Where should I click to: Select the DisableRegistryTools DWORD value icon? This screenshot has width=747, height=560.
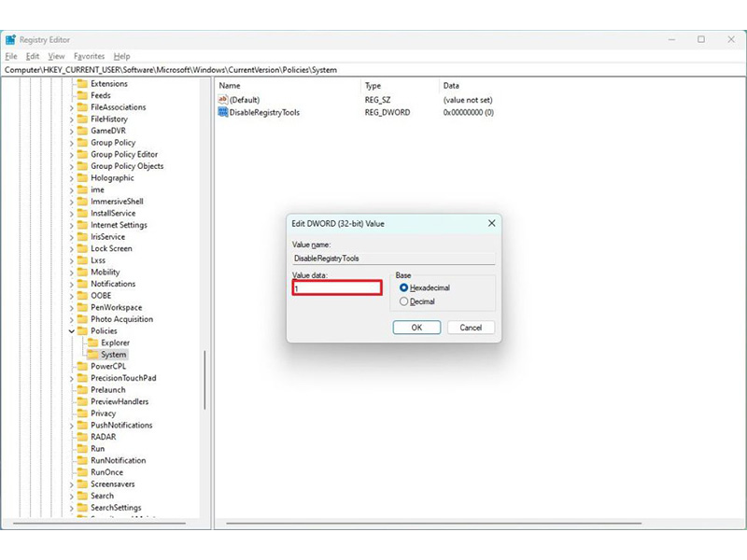pos(223,112)
